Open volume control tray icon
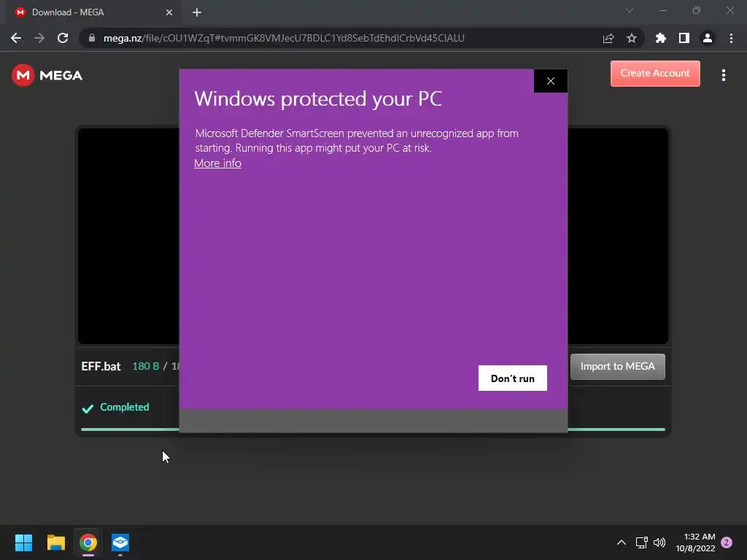747x560 pixels. [659, 542]
